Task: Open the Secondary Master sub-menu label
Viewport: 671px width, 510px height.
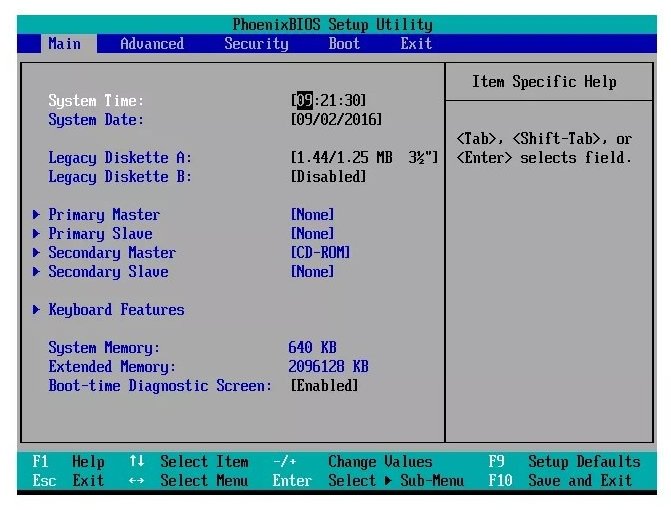Action: coord(112,253)
